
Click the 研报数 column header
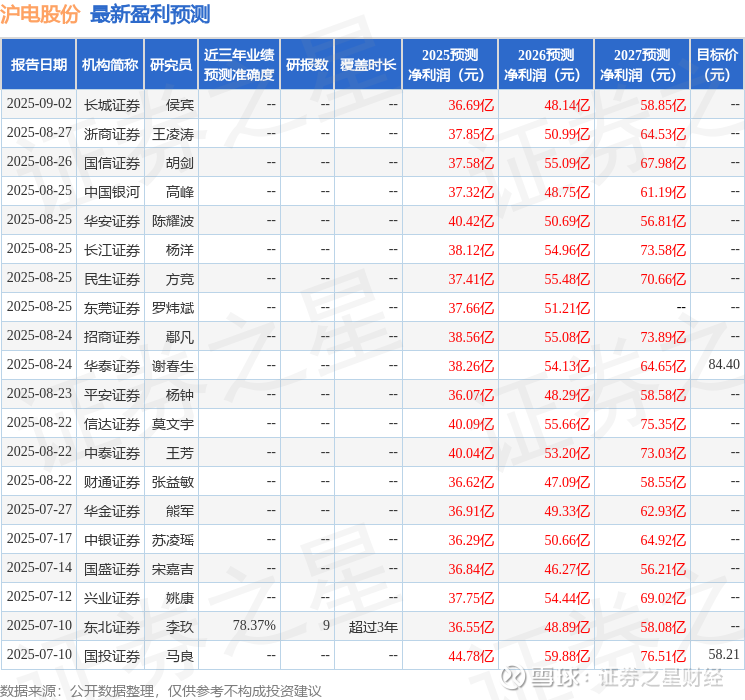[x=307, y=65]
